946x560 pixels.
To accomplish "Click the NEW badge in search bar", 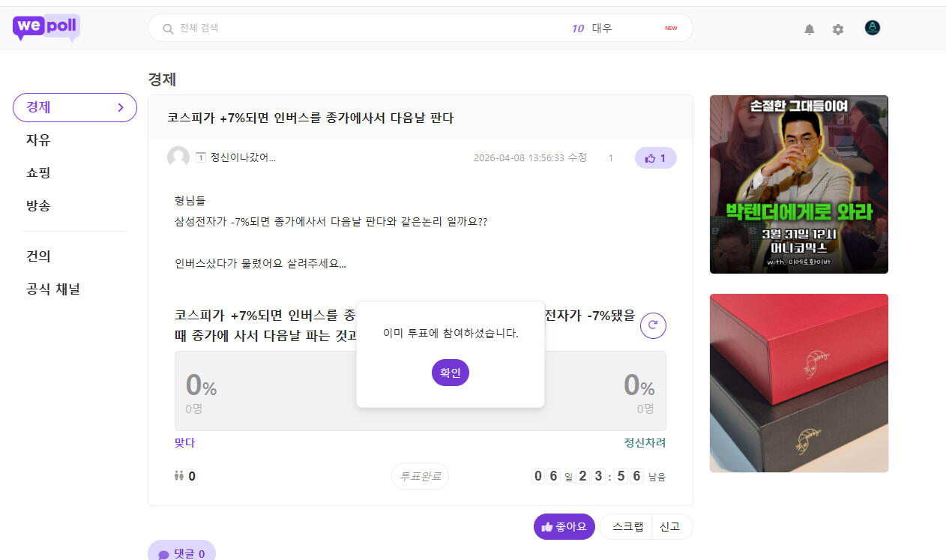I will coord(671,28).
